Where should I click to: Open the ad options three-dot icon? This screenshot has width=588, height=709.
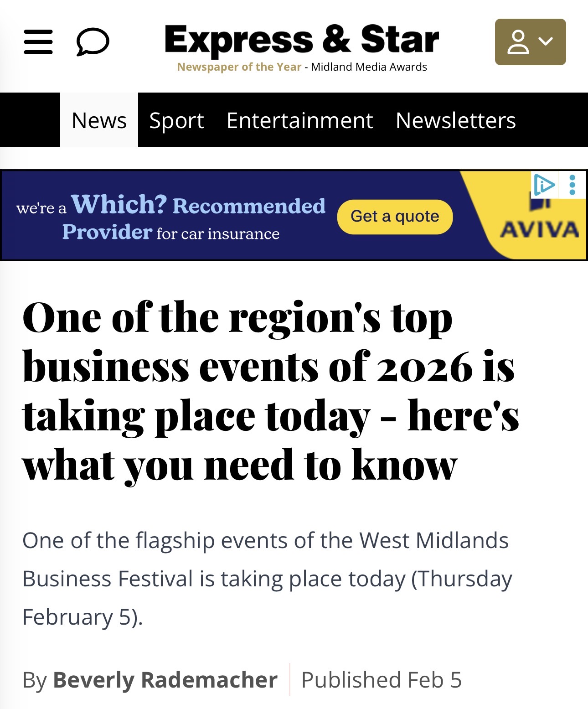[573, 185]
